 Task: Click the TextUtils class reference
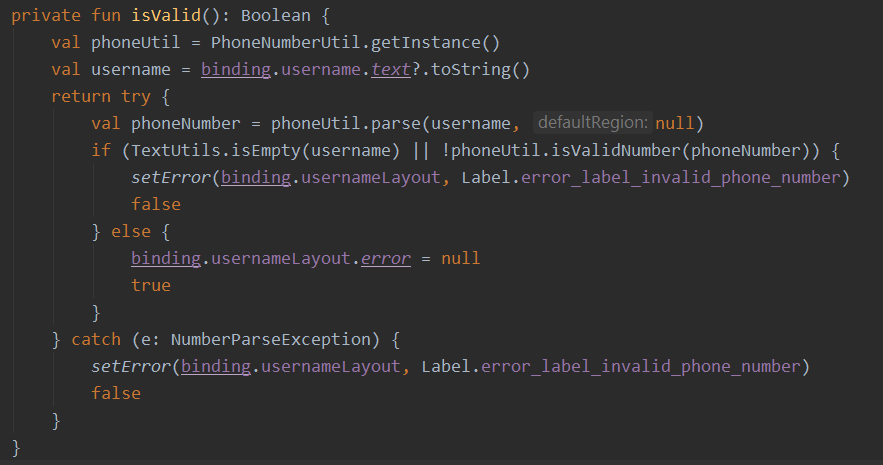[176, 150]
